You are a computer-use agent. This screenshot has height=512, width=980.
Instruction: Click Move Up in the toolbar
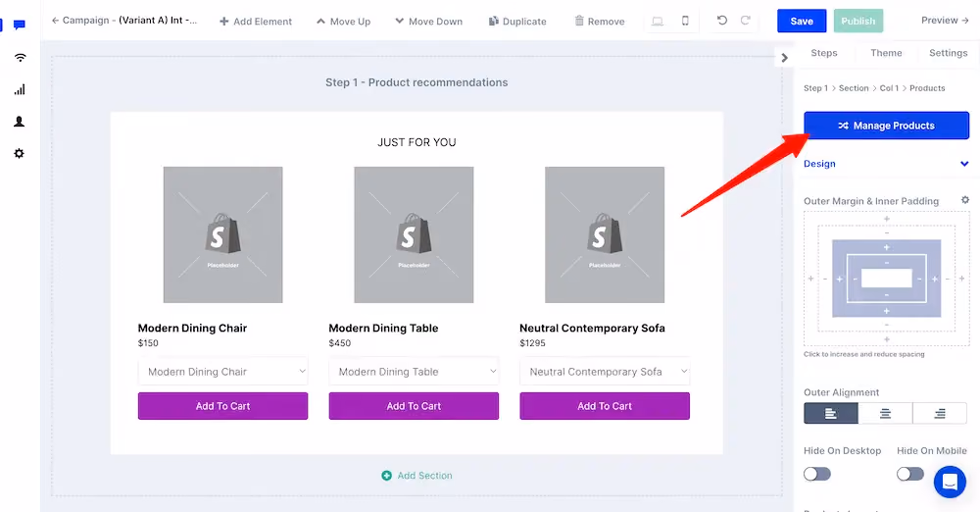tap(343, 22)
